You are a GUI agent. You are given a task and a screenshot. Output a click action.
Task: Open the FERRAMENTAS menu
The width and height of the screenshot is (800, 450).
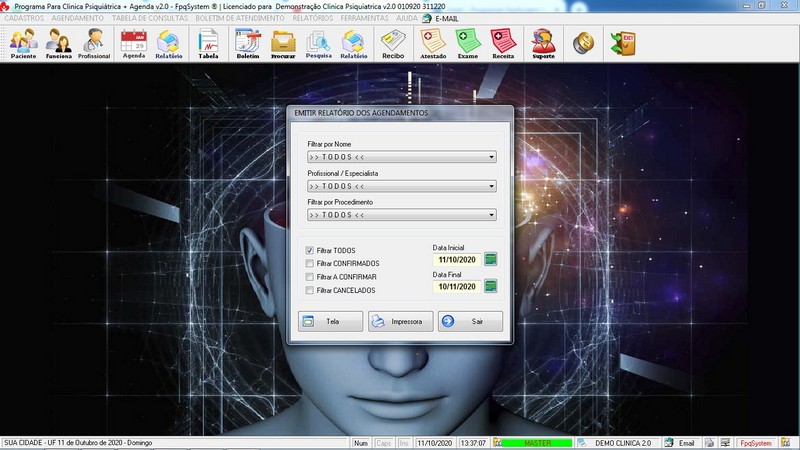(366, 18)
